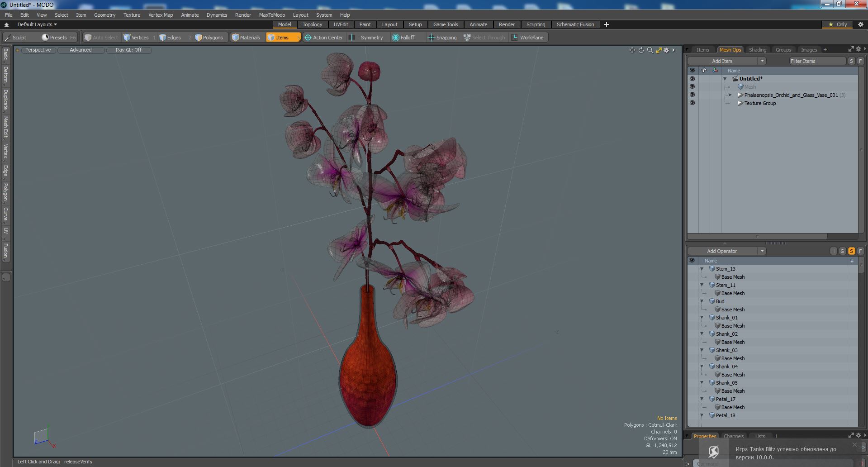The image size is (868, 467).
Task: Collapse the Bud operator
Action: pos(702,301)
